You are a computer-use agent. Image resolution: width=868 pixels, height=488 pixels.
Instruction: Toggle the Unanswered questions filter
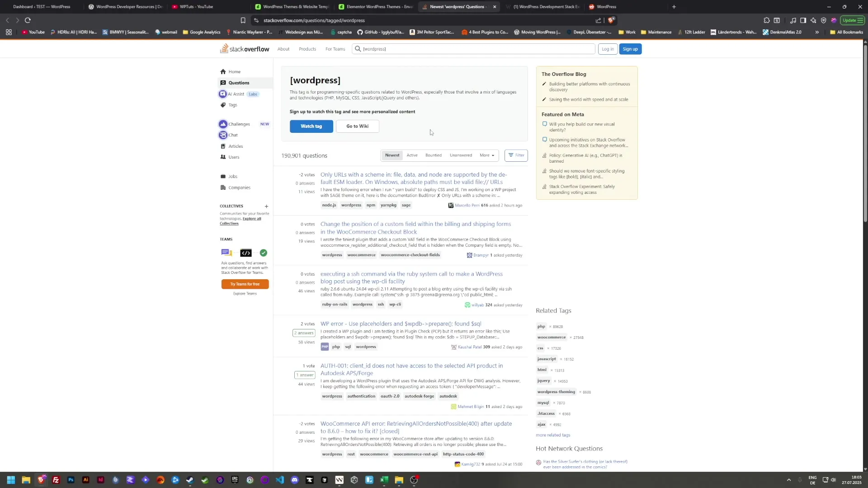[460, 155]
